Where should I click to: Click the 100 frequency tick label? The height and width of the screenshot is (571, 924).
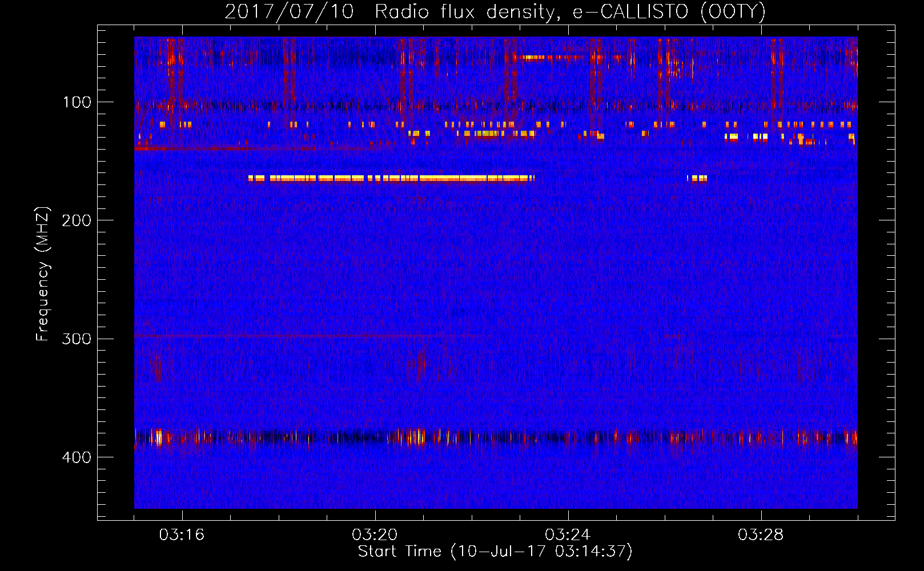click(77, 102)
